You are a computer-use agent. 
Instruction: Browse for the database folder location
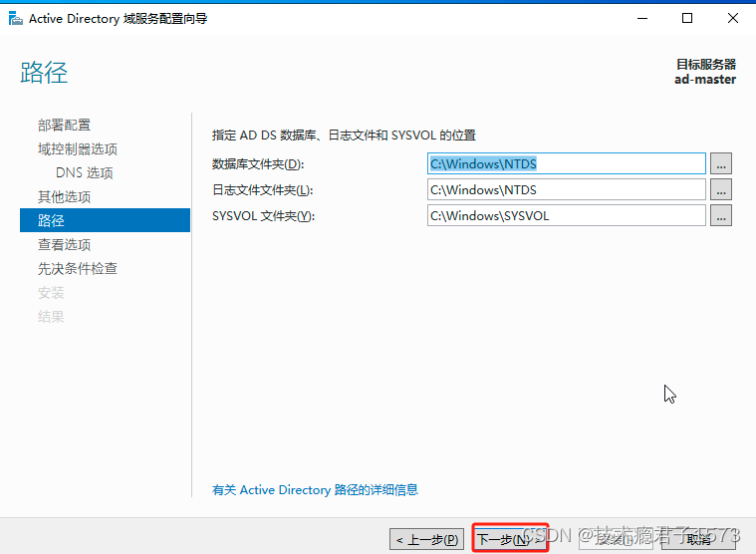coord(721,164)
